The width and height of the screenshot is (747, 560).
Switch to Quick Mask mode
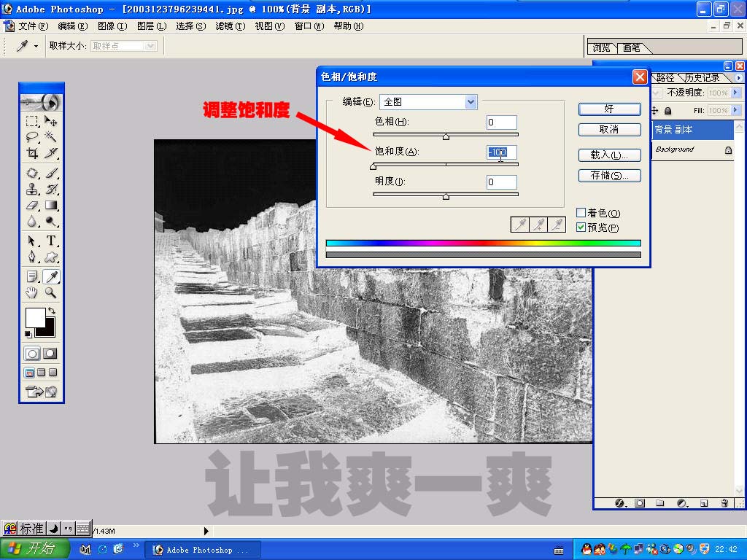50,354
